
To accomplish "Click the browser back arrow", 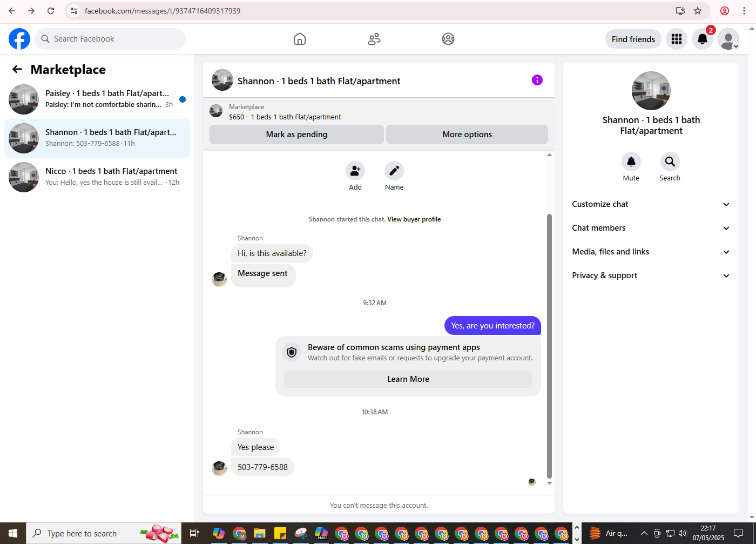I will coord(12,11).
